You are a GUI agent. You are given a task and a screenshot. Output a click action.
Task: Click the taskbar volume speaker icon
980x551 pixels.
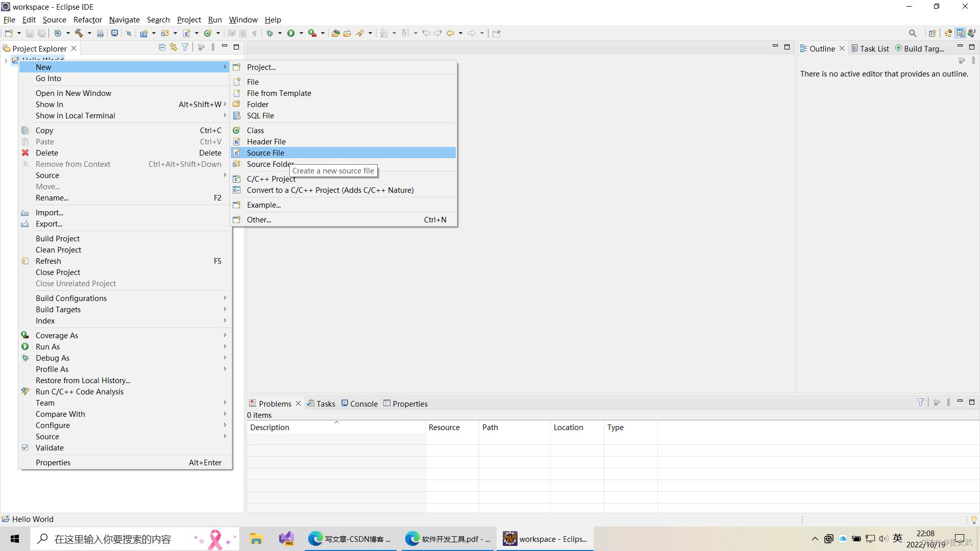point(884,539)
